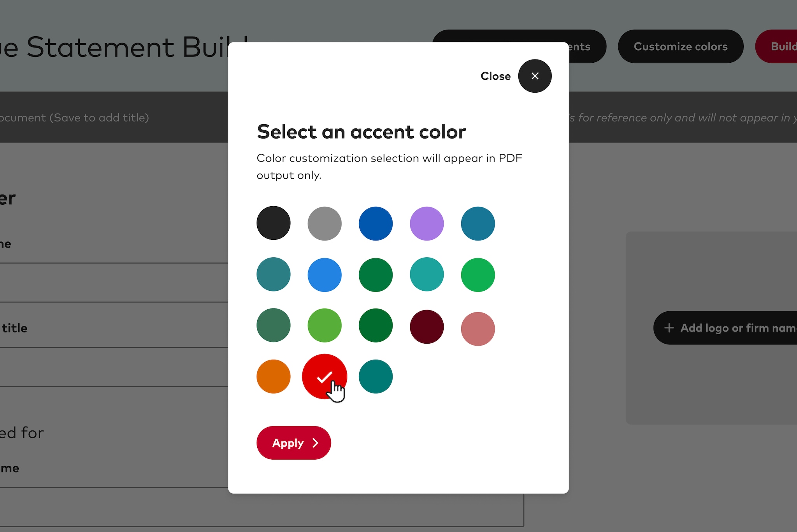Image resolution: width=797 pixels, height=532 pixels.
Task: Choose the maroon color swatch
Action: (427, 327)
